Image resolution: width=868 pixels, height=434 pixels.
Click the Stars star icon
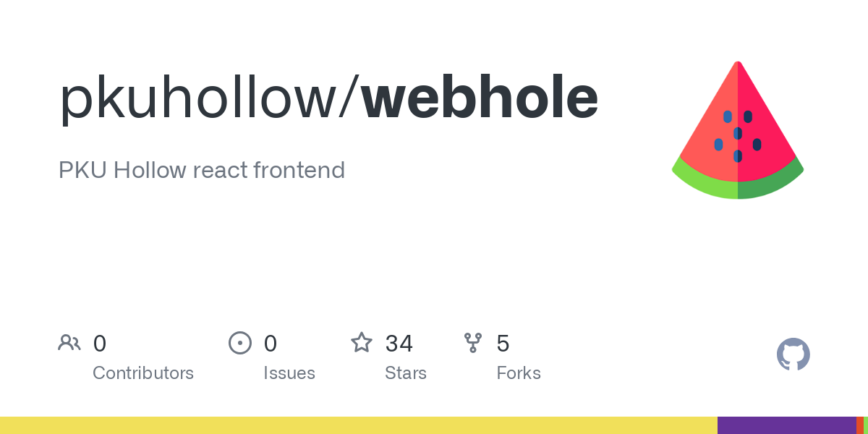362,342
